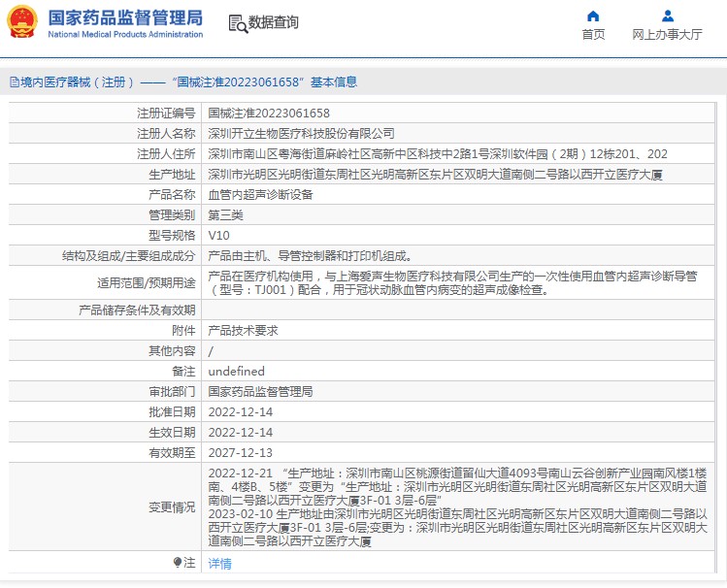Go to 网上办事大厅 from top navigation
Image resolution: width=727 pixels, height=588 pixels.
click(x=667, y=35)
